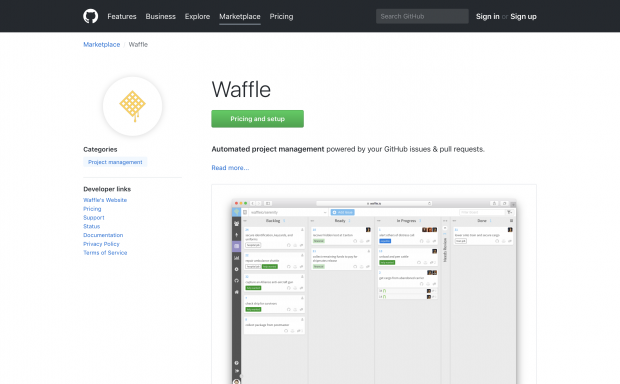This screenshot has width=620, height=384.
Task: Click the Developer links heading
Action: tap(107, 189)
